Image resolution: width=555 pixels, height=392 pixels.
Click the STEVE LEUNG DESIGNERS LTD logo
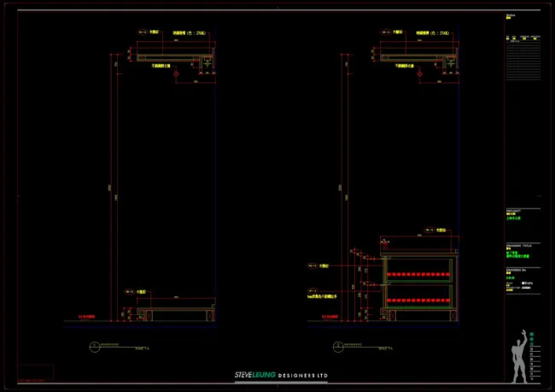(281, 375)
